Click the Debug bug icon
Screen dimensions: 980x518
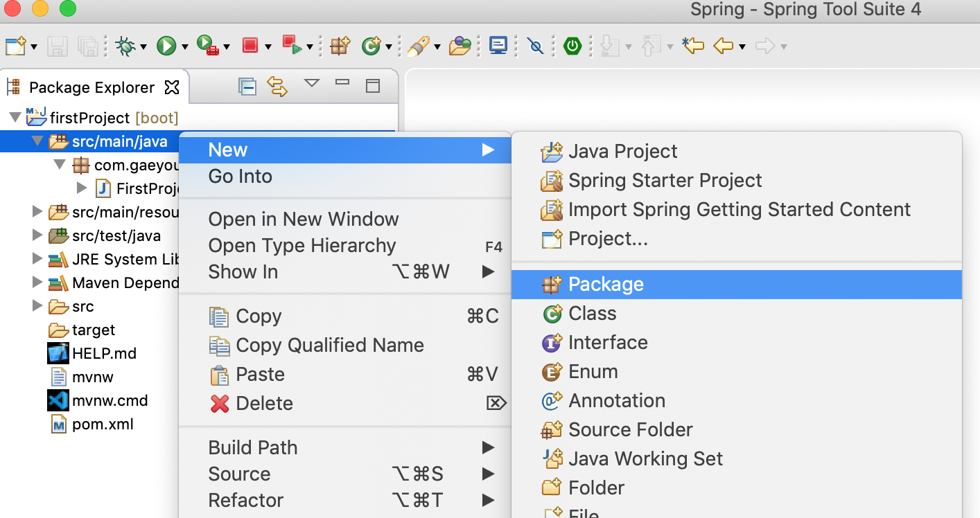[125, 46]
